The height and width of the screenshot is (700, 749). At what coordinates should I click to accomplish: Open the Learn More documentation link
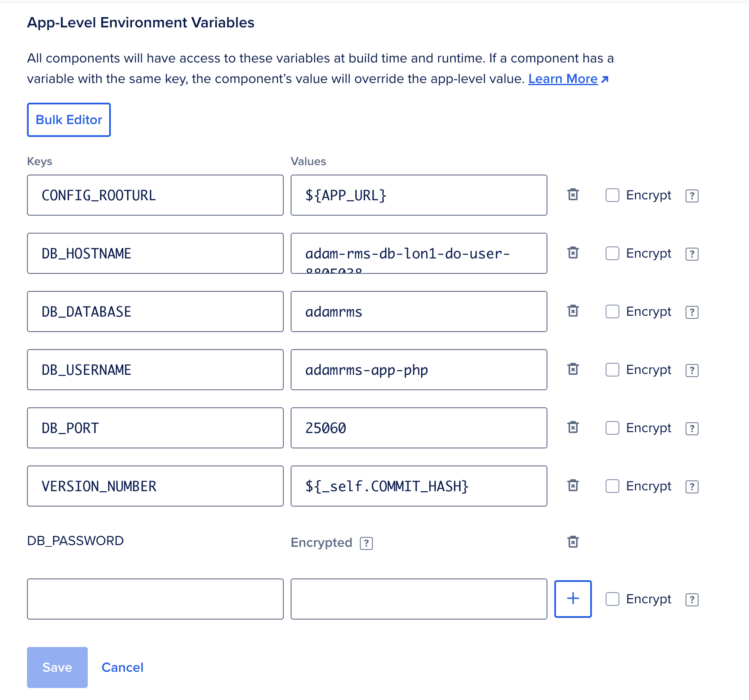tap(563, 79)
